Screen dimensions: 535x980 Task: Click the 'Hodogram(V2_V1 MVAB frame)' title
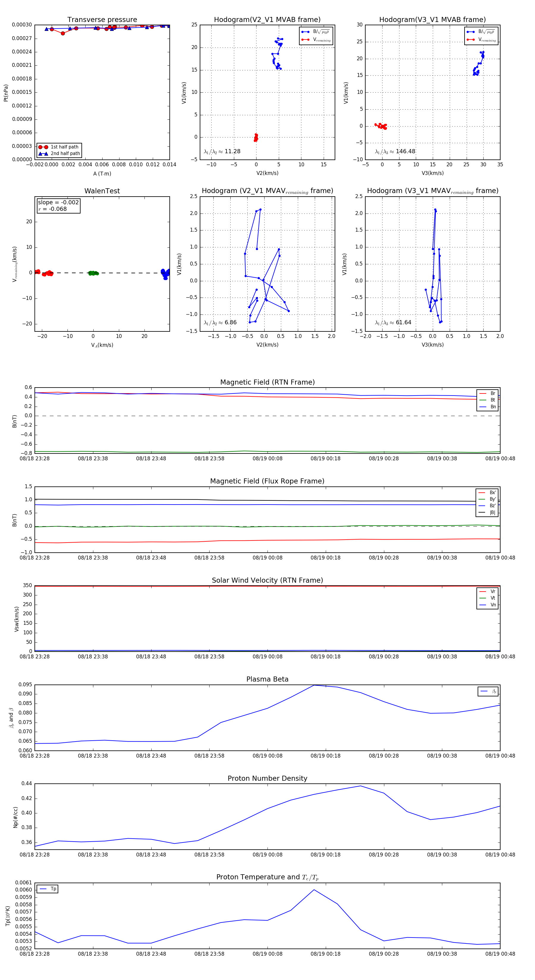click(x=267, y=20)
